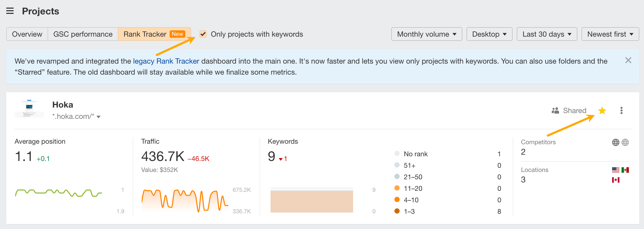Click the Hoka website thumbnail
The height and width of the screenshot is (229, 644).
[x=29, y=109]
